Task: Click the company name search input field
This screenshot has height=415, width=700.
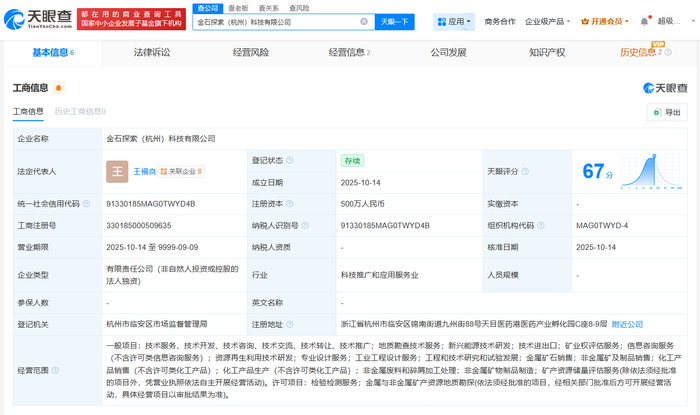Action: coord(275,21)
